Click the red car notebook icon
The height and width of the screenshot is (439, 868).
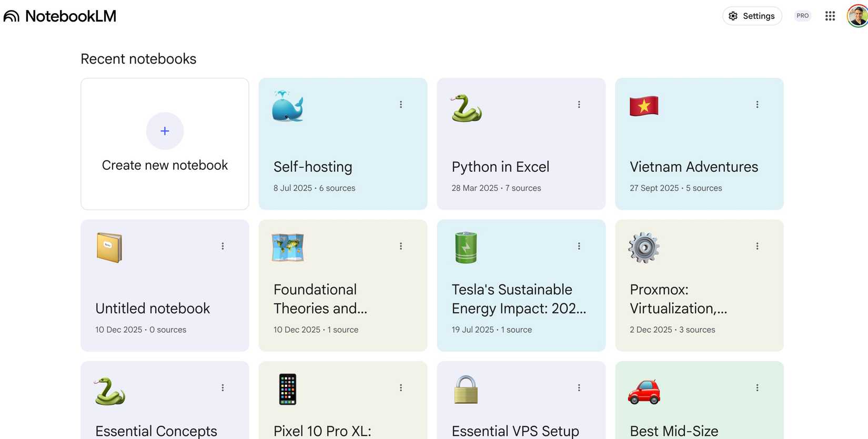click(x=644, y=391)
